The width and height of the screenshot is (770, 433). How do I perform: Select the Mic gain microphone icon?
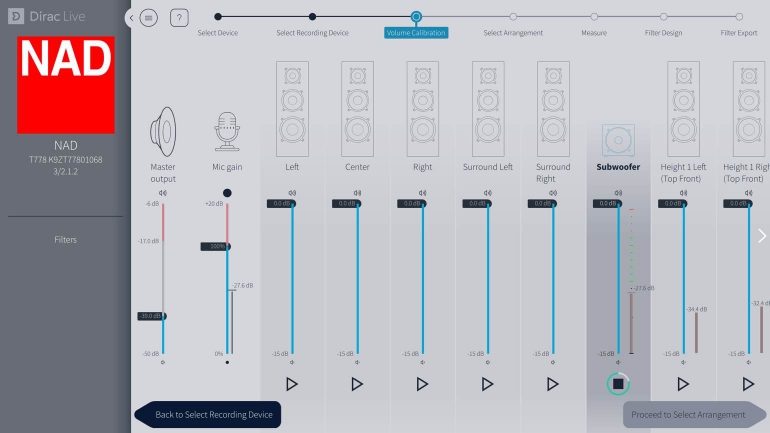(228, 132)
